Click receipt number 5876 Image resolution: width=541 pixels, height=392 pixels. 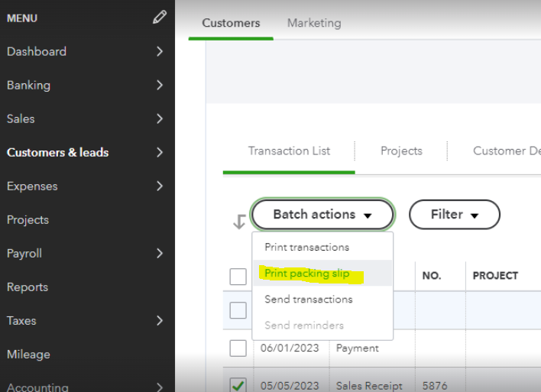[x=435, y=385]
